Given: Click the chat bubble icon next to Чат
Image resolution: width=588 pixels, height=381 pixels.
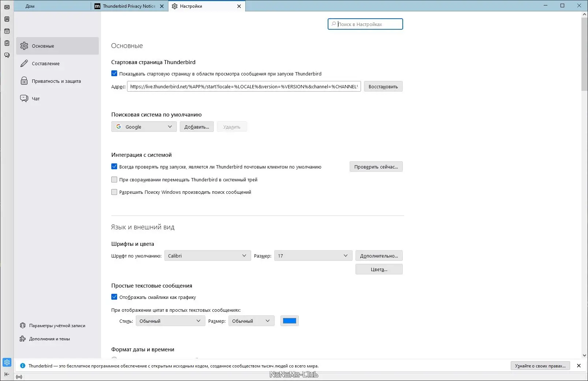Looking at the screenshot, I should tap(24, 99).
